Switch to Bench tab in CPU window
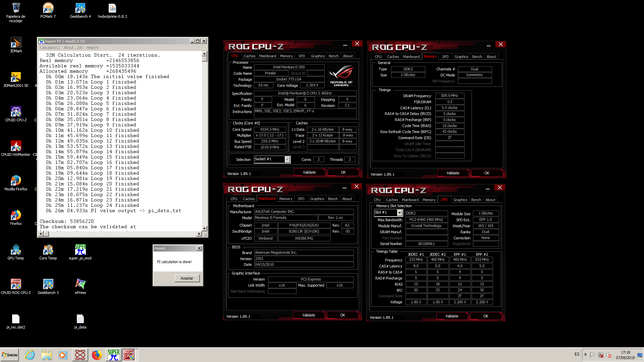 point(333,56)
